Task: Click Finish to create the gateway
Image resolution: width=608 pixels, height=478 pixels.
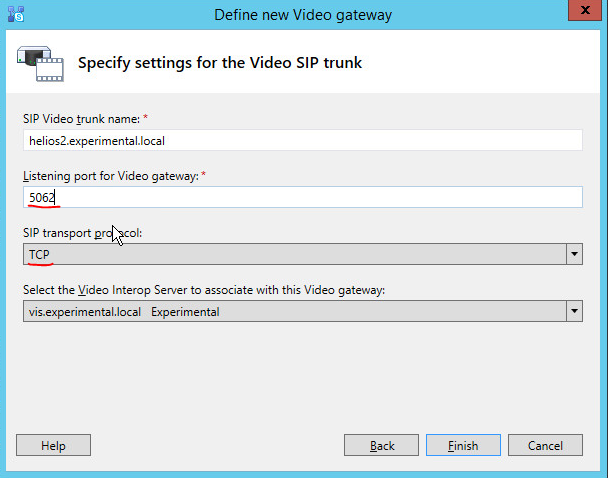Action: (x=463, y=445)
